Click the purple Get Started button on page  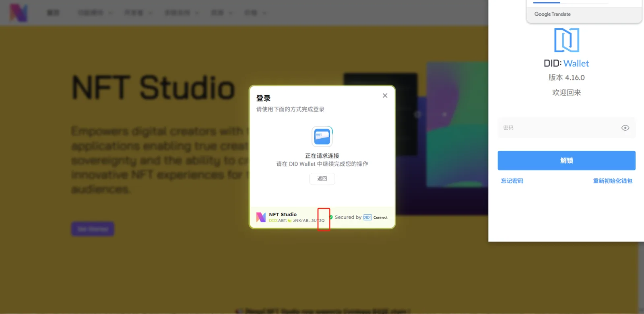tap(93, 229)
